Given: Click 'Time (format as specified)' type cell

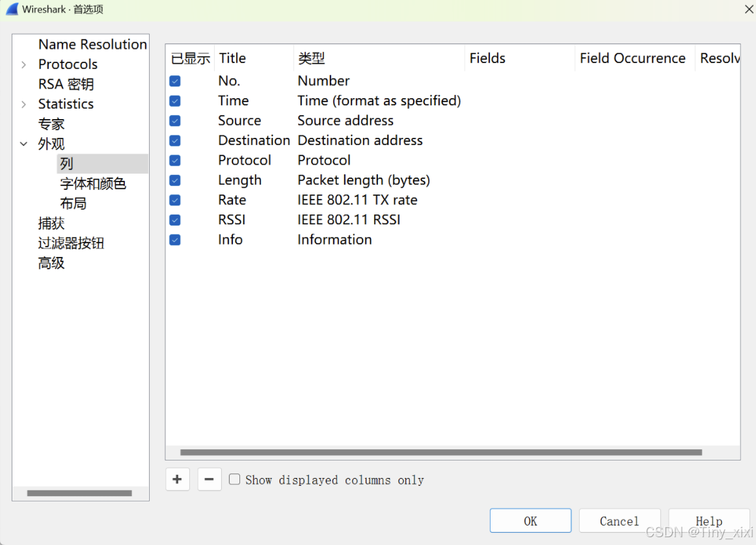Looking at the screenshot, I should [x=379, y=101].
